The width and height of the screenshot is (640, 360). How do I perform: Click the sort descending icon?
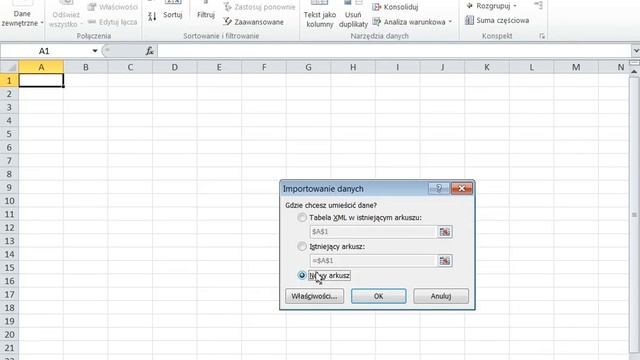(152, 16)
